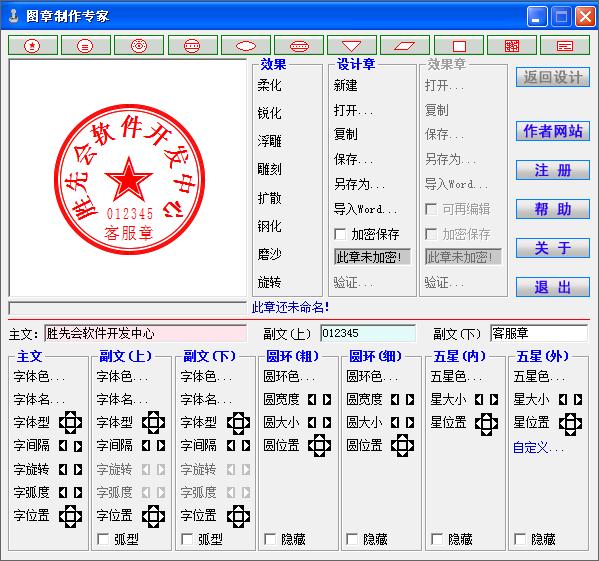Select the square name-chop seal template

(512, 46)
